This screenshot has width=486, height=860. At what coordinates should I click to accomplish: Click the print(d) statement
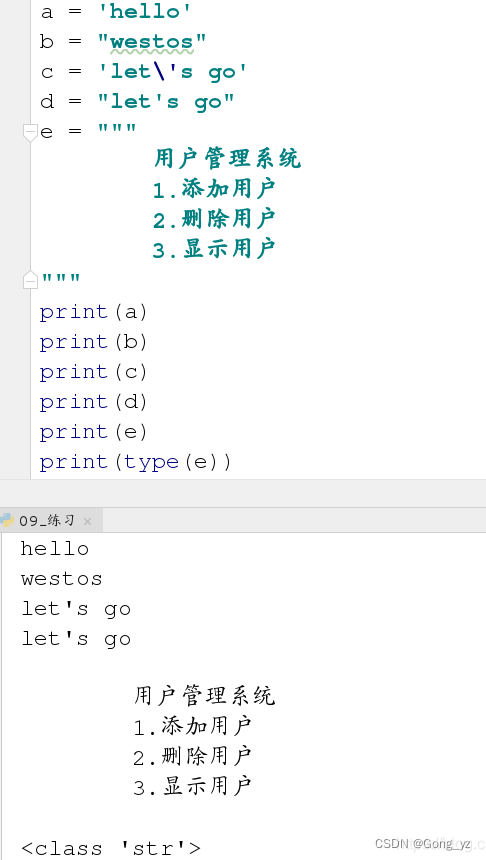click(94, 402)
